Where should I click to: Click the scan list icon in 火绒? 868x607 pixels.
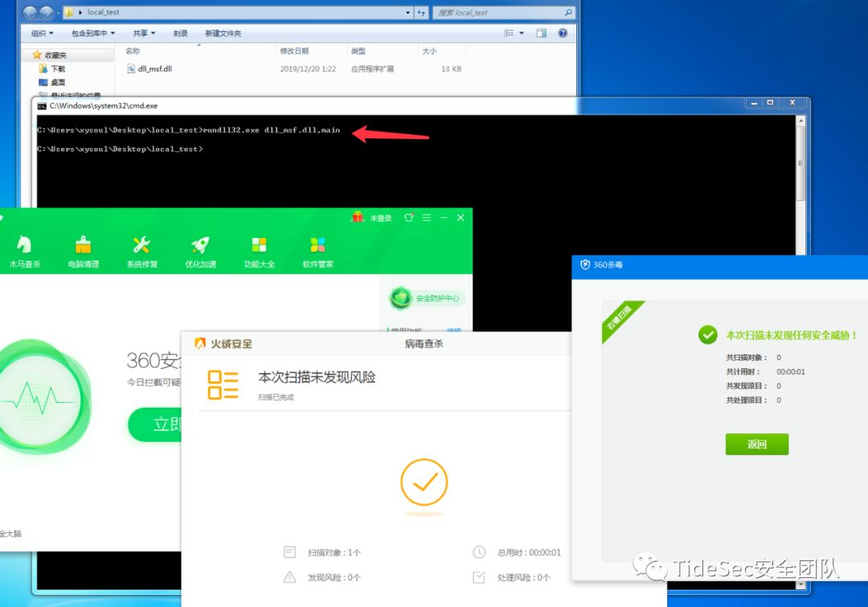[223, 385]
